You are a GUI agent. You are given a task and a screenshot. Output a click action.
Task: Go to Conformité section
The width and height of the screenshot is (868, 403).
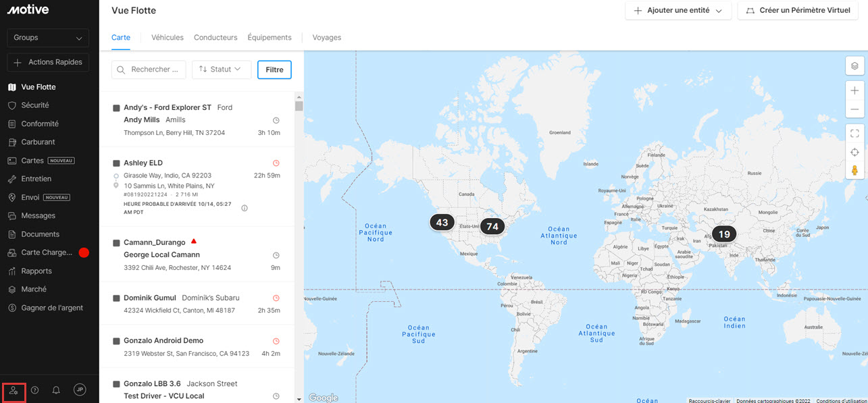click(33, 124)
